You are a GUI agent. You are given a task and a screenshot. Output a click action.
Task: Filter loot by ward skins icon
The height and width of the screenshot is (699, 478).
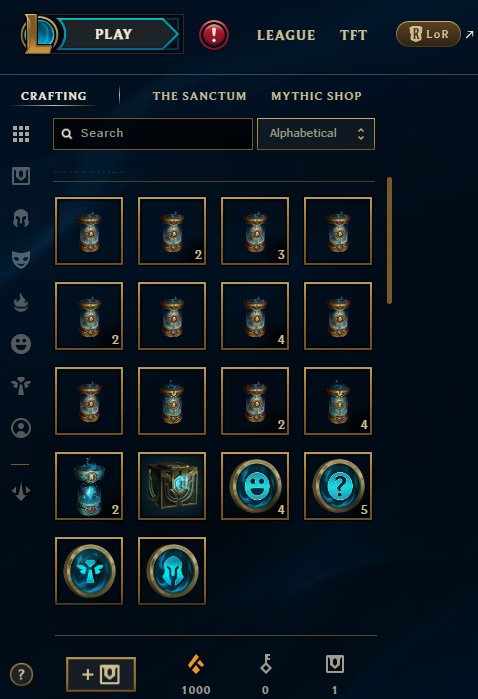[21, 386]
